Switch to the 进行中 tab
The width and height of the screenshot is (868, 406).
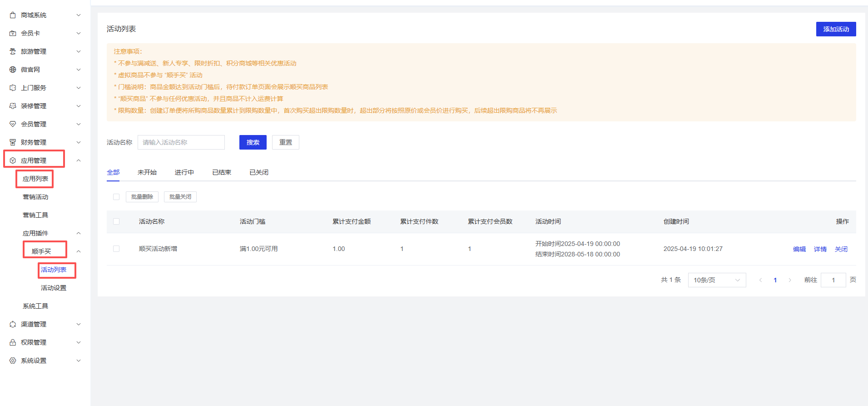(x=184, y=172)
